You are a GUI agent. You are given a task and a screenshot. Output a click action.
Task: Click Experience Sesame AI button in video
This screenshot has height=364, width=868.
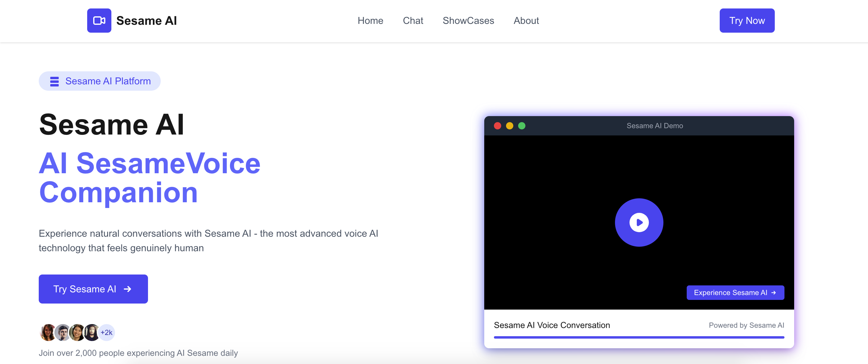735,292
